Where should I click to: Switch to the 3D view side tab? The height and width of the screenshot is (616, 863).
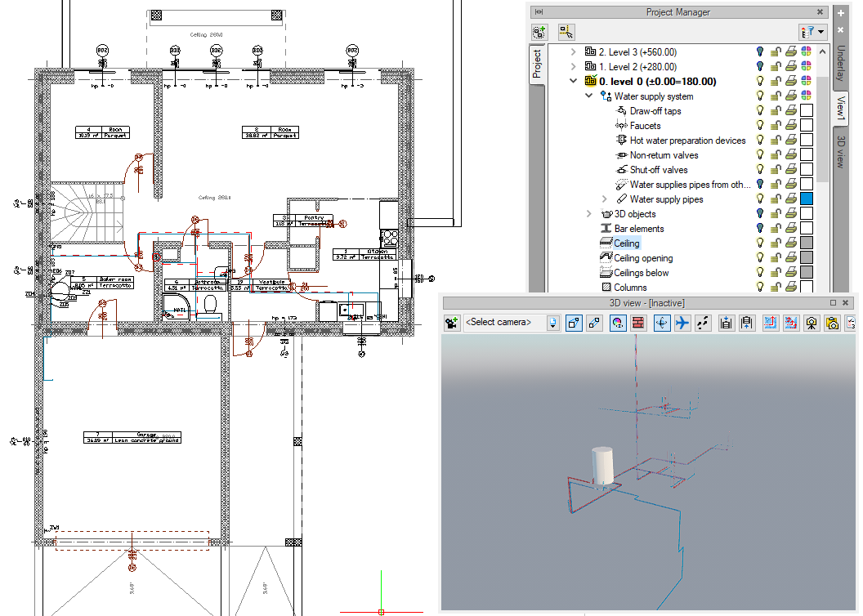pyautogui.click(x=841, y=151)
